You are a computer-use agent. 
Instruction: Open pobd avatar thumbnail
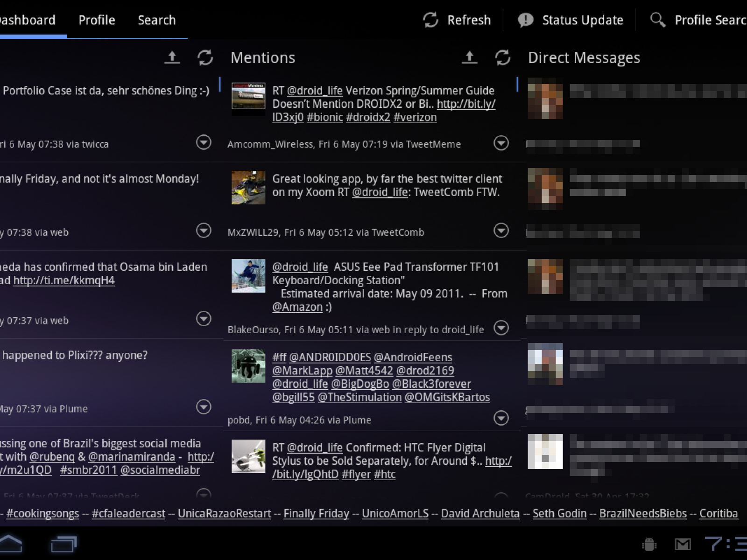[x=248, y=366]
